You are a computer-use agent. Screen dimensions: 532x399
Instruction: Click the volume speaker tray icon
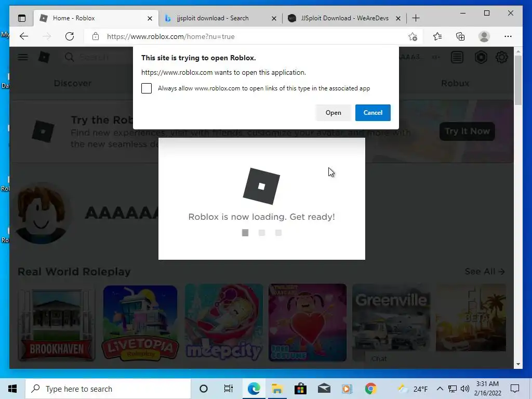tap(465, 389)
